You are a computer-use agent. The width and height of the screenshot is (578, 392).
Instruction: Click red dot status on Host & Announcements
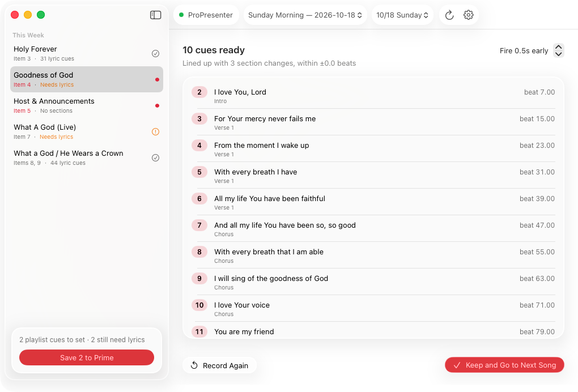tap(157, 106)
